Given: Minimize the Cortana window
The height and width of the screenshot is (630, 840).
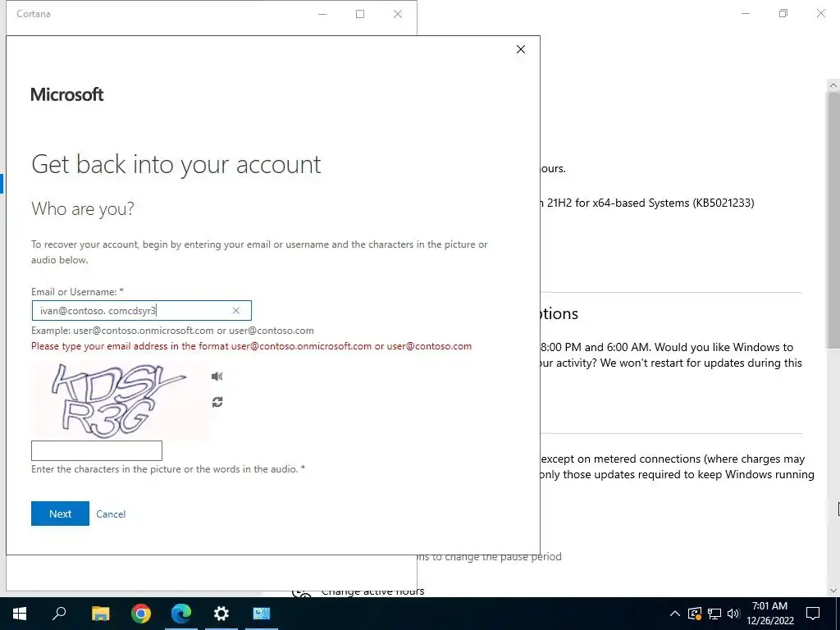Looking at the screenshot, I should (x=322, y=14).
